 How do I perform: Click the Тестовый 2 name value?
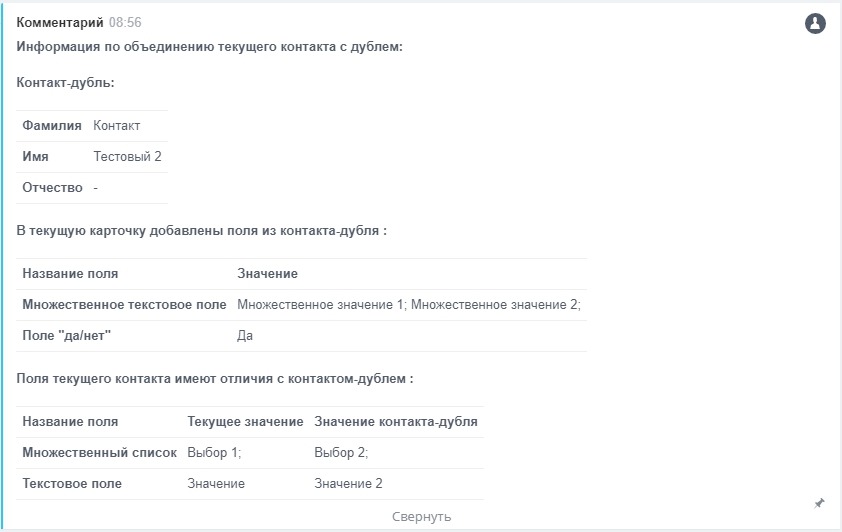(x=127, y=157)
